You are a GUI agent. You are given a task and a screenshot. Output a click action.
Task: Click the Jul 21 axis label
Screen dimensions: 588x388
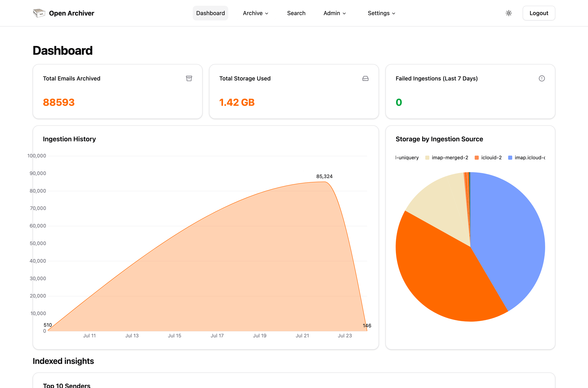[x=302, y=336]
